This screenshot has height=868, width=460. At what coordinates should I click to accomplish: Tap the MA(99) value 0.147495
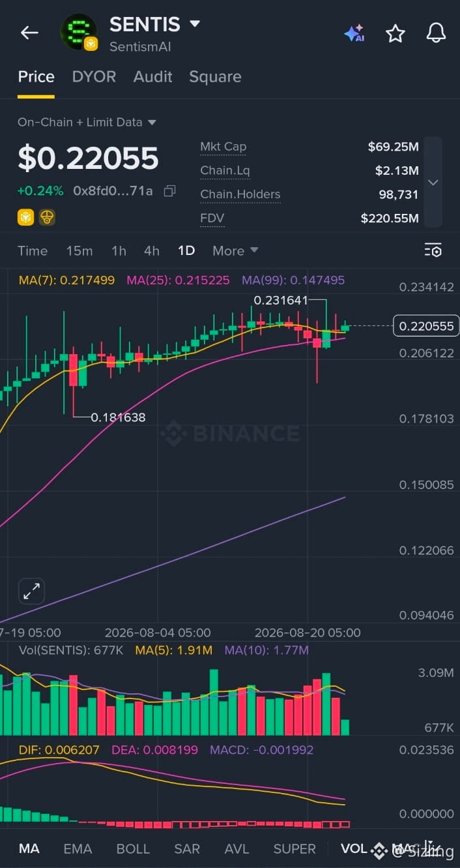293,280
